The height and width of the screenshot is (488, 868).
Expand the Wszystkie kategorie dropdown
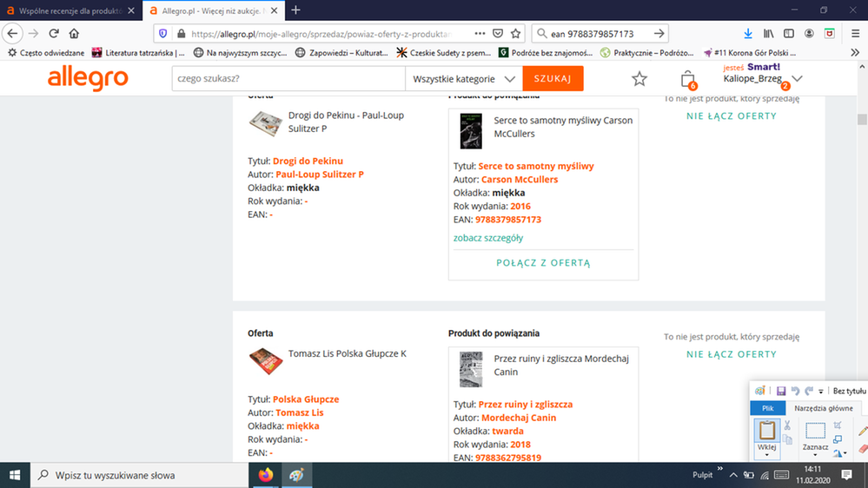coord(464,79)
